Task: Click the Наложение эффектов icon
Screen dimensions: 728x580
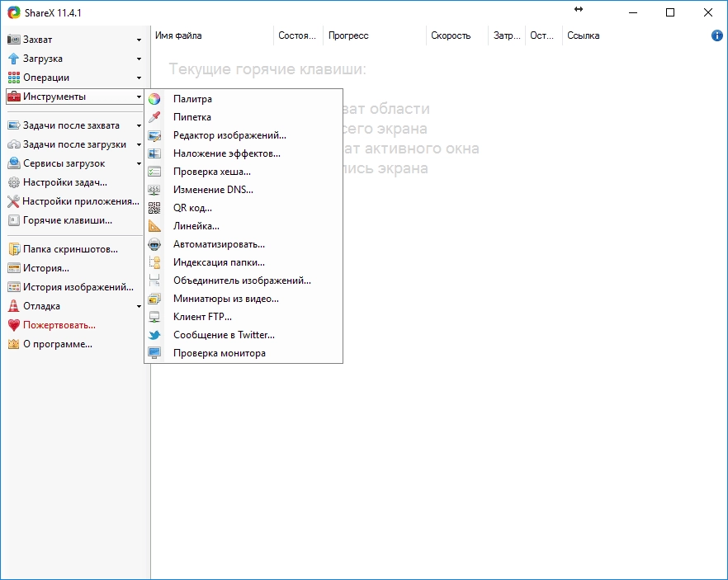Action: point(154,153)
